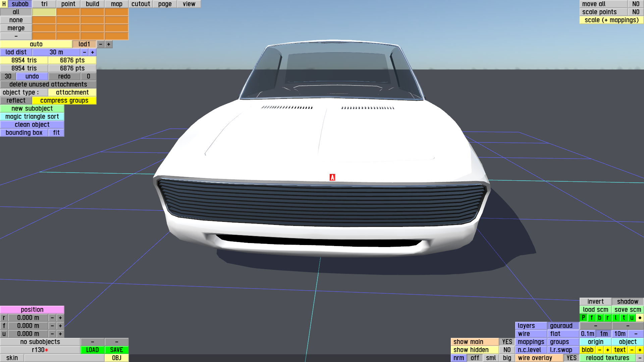Toggle wire overlay YES setting
The image size is (644, 362).
pyautogui.click(x=571, y=358)
